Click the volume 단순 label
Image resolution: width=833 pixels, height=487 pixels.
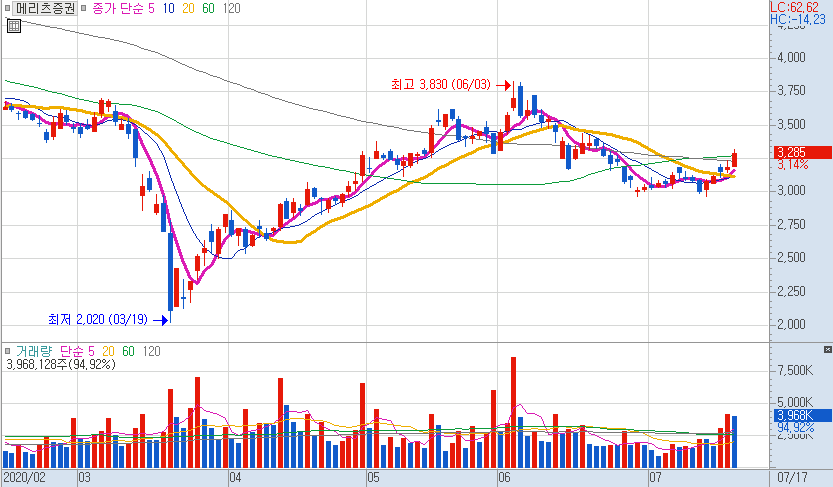coord(72,351)
